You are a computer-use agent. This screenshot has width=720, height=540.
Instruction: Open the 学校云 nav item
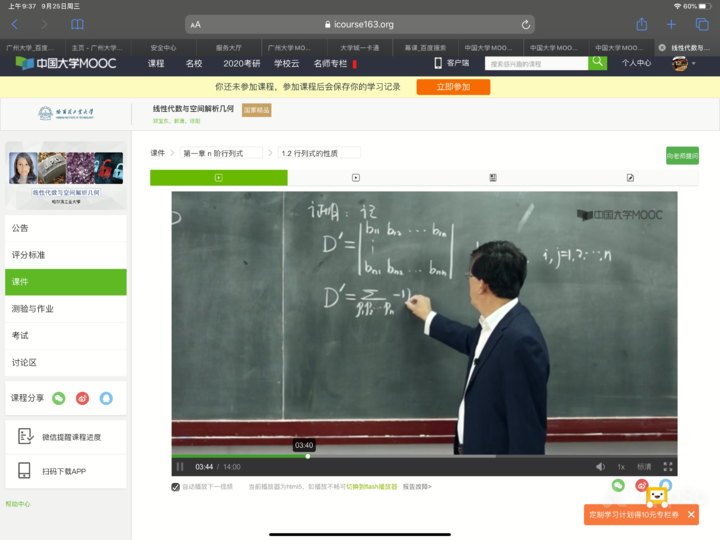(x=287, y=63)
